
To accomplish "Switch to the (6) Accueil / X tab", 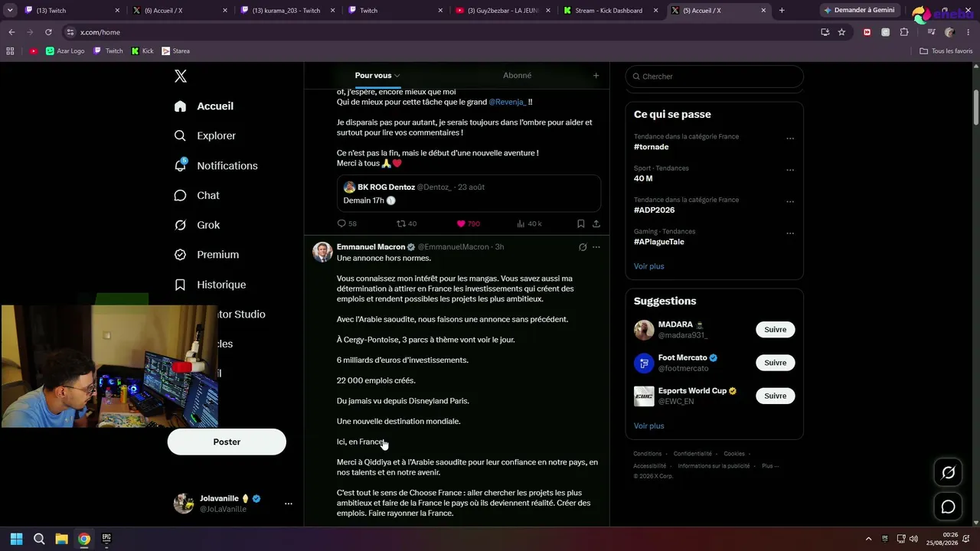I will click(179, 11).
